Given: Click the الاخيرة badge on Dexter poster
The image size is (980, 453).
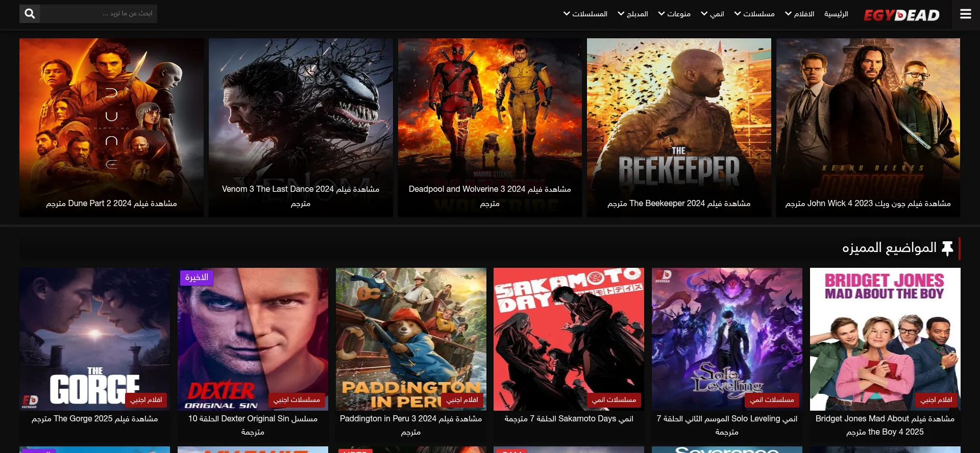Looking at the screenshot, I should 197,278.
